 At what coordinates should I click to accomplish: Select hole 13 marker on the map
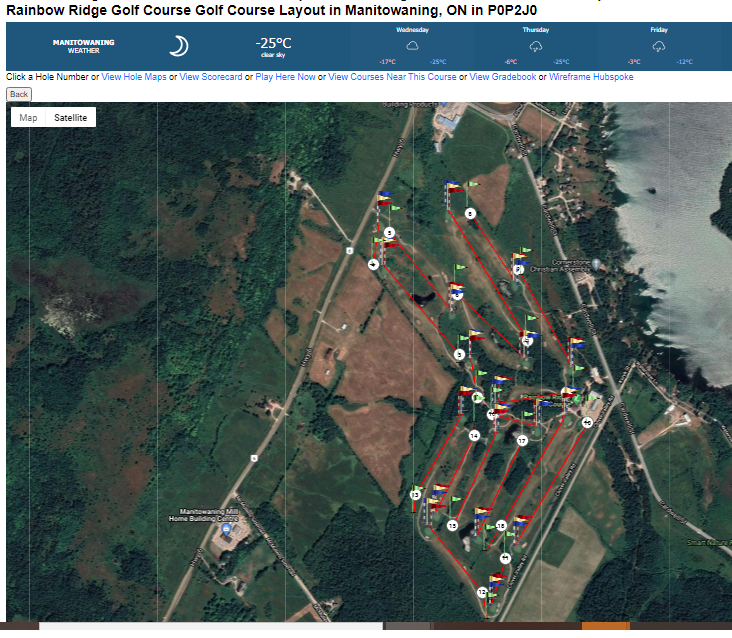click(x=415, y=495)
